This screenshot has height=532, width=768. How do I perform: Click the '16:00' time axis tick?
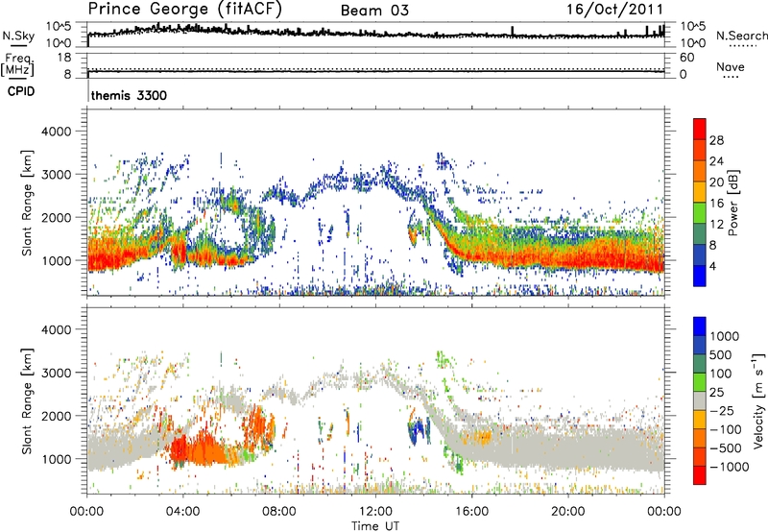(472, 512)
